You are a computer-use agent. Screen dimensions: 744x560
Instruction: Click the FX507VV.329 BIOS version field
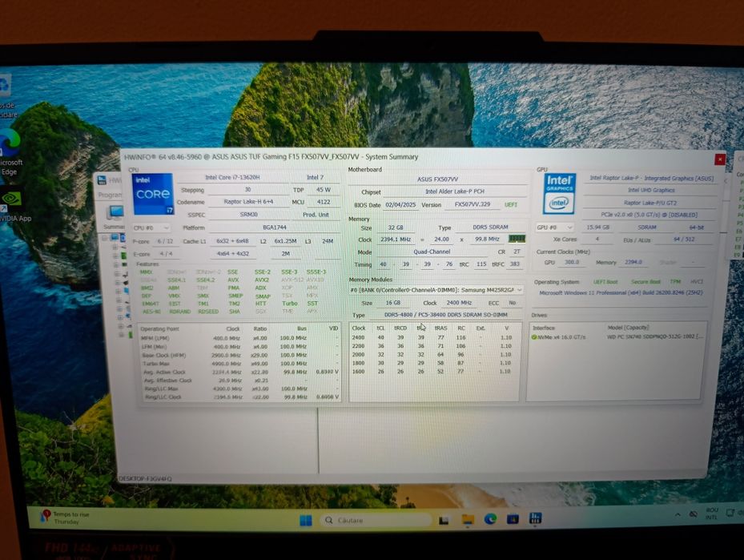[x=472, y=204]
